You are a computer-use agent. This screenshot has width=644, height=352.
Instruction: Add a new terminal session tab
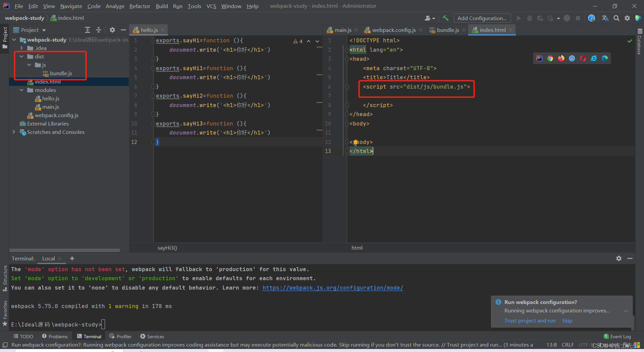(x=72, y=258)
